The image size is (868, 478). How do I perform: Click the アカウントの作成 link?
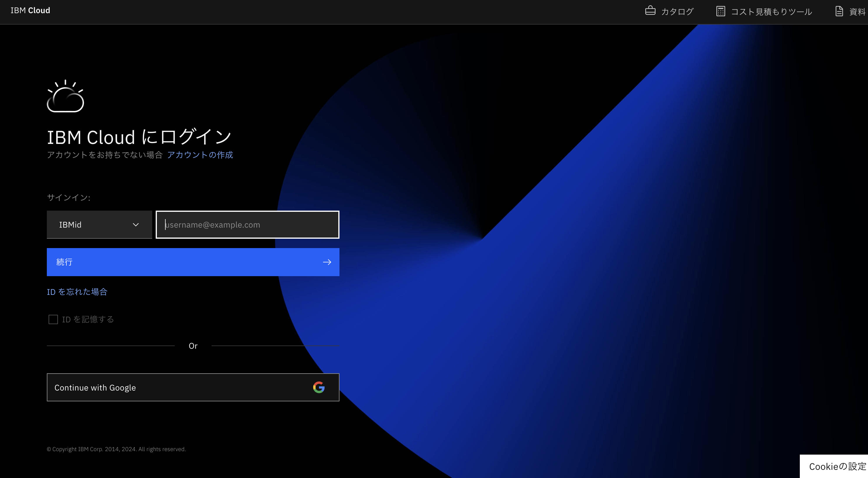tap(200, 155)
